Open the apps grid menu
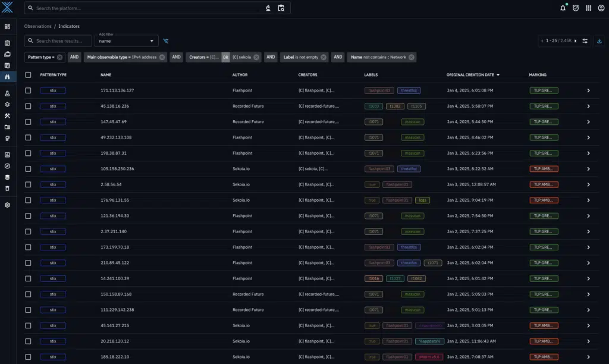The image size is (609, 364). 589,8
